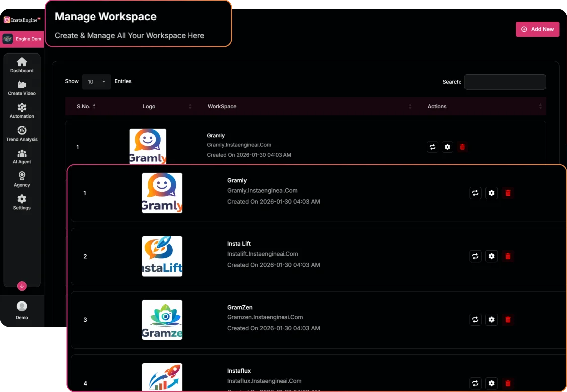Image resolution: width=567 pixels, height=392 pixels.
Task: Click the switch icon for GramZen workspace
Action: click(475, 320)
